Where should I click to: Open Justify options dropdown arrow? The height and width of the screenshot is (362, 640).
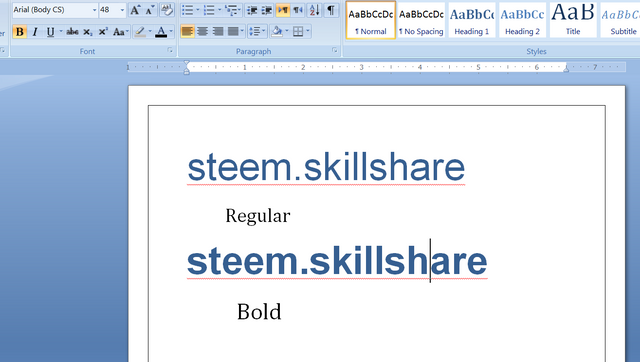(242, 31)
